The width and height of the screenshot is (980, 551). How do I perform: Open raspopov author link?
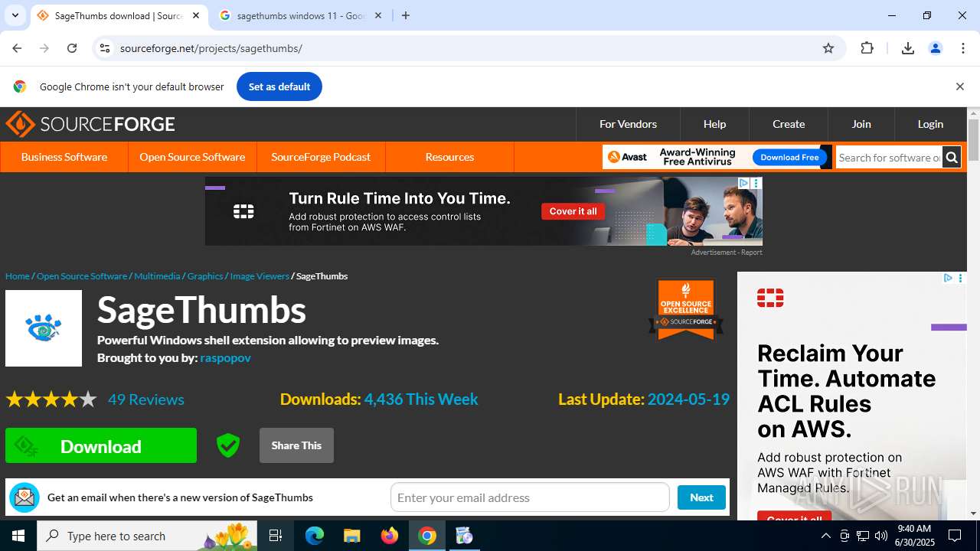225,357
